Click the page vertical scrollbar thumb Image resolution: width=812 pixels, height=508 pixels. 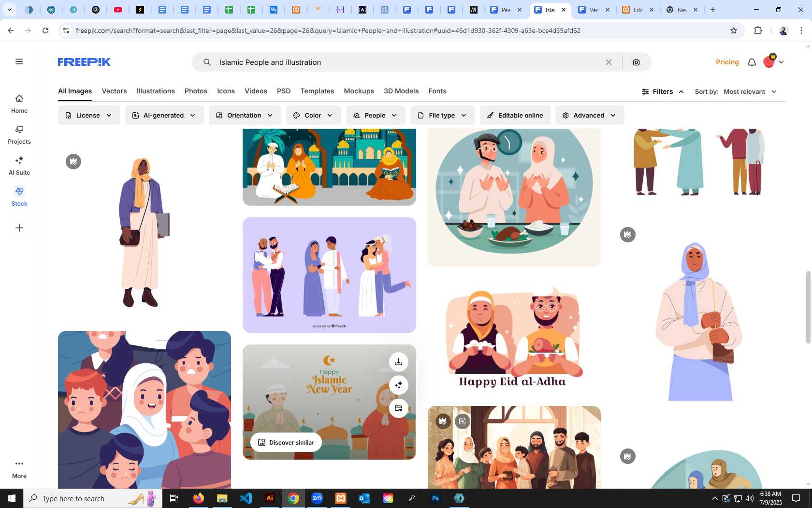pyautogui.click(x=808, y=307)
